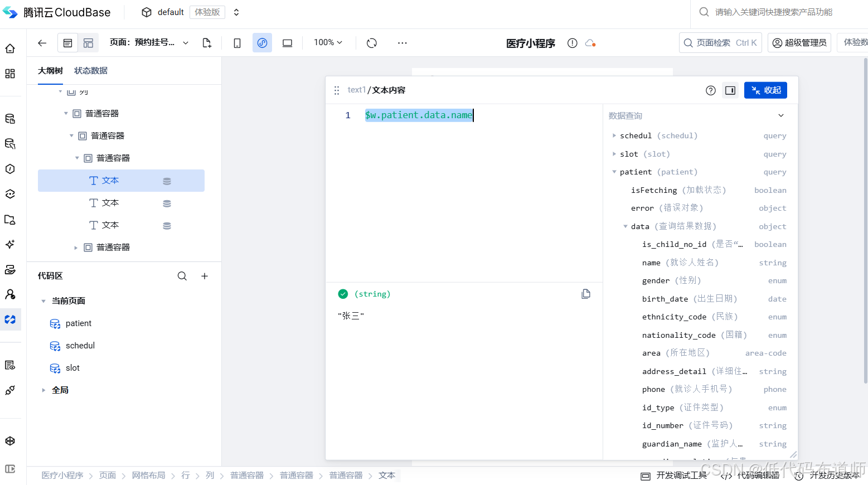Open help icon in expression editor
This screenshot has width=868, height=485.
(710, 90)
